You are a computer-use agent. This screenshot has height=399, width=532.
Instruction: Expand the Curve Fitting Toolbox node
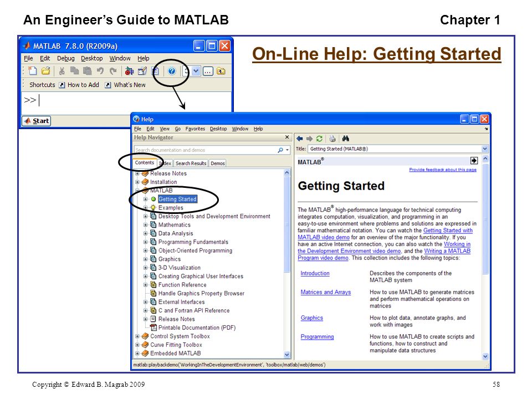click(x=137, y=345)
